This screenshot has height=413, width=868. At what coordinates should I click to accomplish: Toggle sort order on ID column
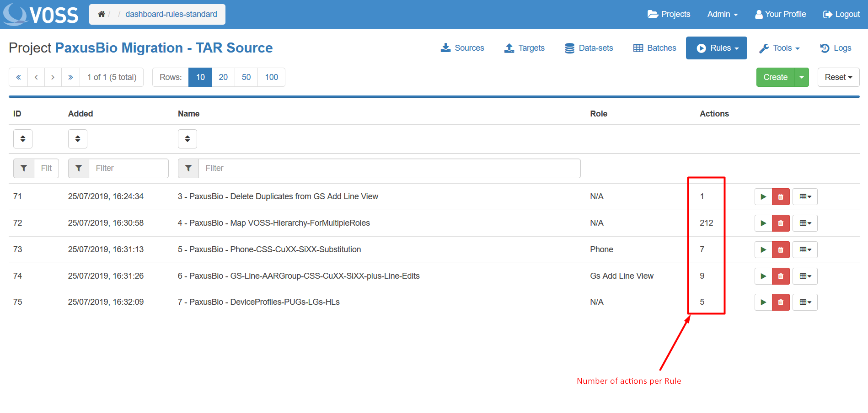[23, 139]
